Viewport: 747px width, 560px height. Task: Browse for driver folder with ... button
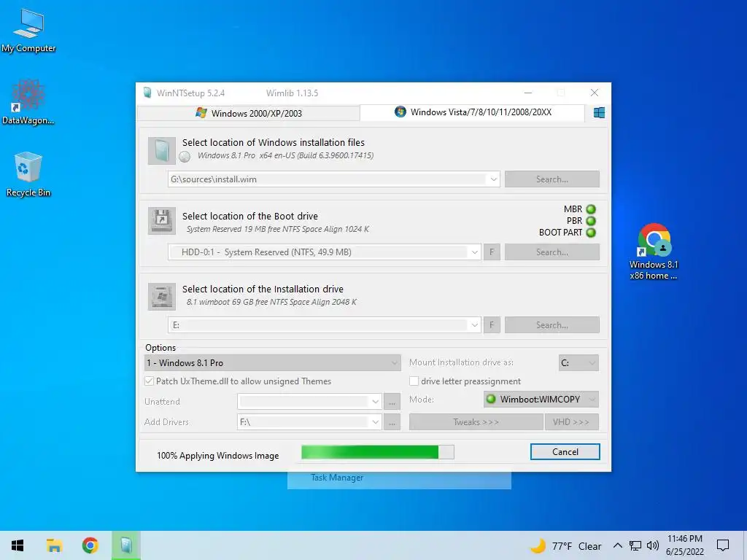point(392,422)
